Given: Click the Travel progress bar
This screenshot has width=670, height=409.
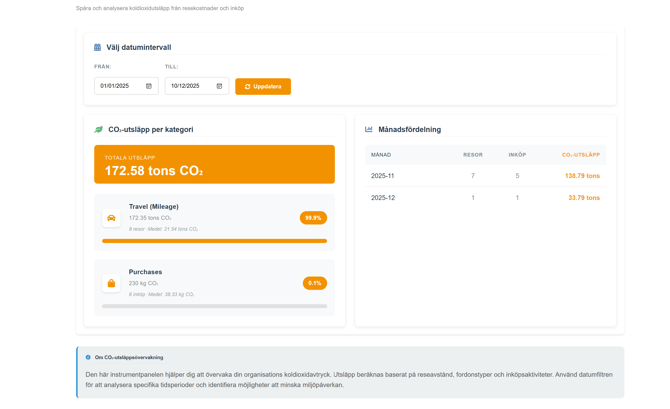Looking at the screenshot, I should coord(214,241).
